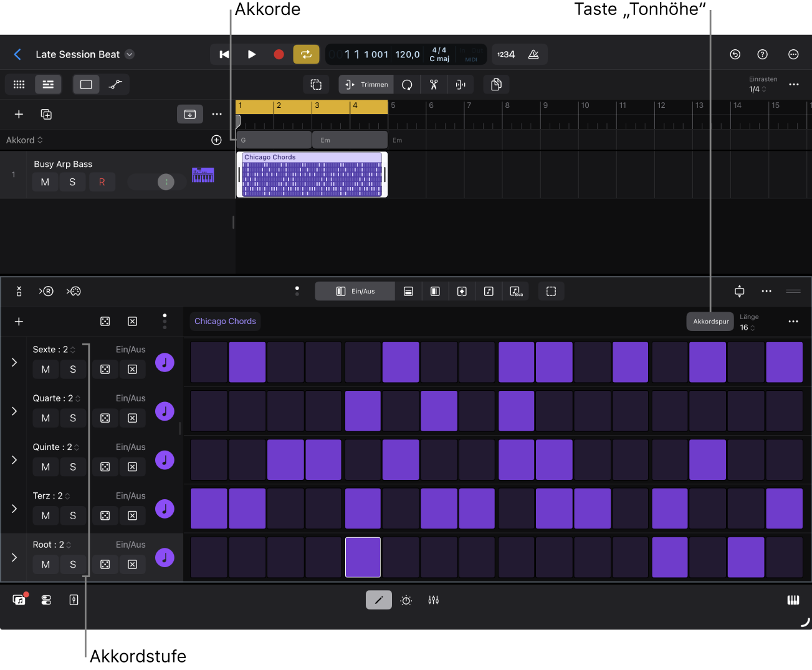Clear all steps in the Root row
This screenshot has width=812, height=670.
(x=132, y=564)
